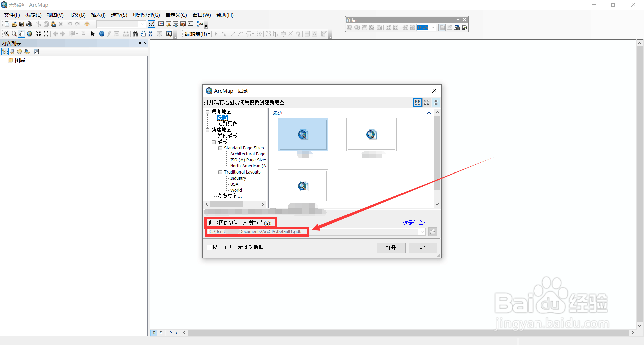Open the Catalog window icon

coord(168,24)
